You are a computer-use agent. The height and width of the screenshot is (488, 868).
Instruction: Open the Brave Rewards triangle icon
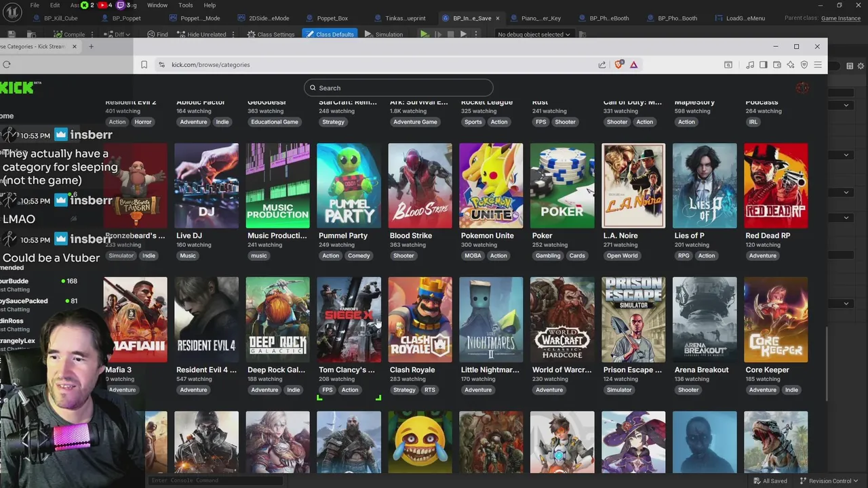(633, 64)
